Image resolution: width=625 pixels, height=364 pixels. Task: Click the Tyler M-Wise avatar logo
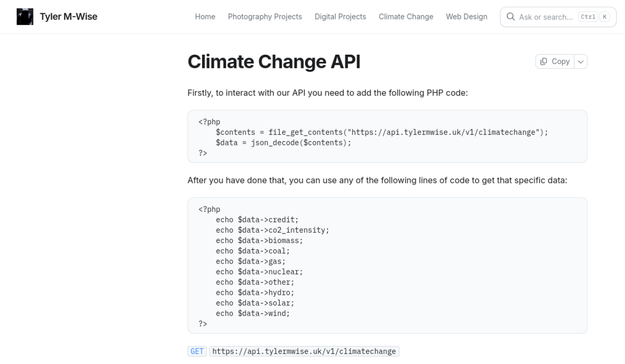[x=25, y=17]
